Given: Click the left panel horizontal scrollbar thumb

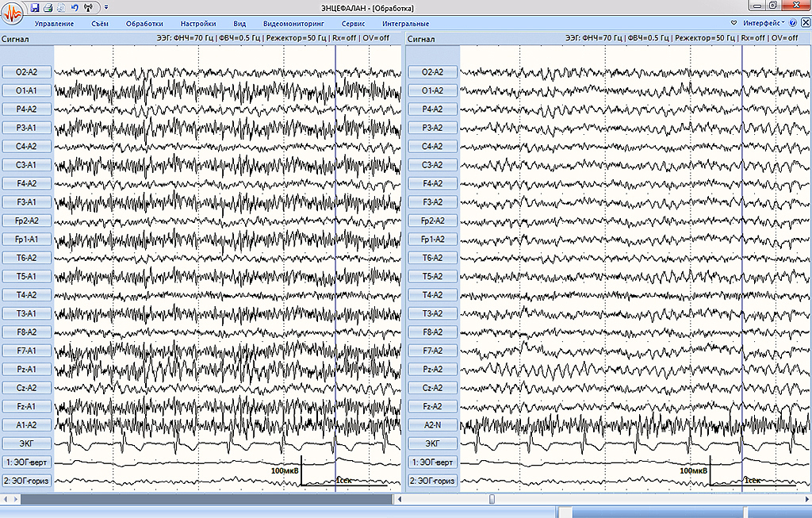Looking at the screenshot, I should [207, 499].
